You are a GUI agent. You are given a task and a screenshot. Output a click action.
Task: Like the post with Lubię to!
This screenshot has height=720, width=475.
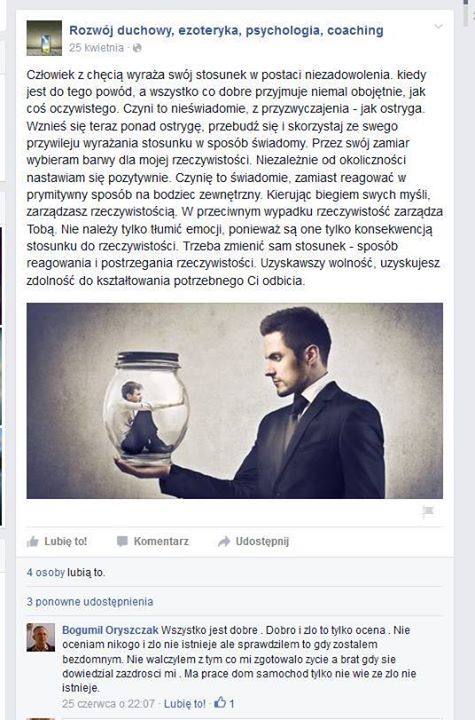[x=65, y=541]
